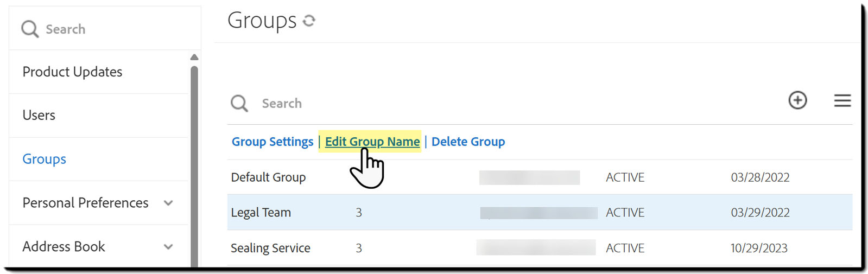This screenshot has width=868, height=274.
Task: Select the Default Group row
Action: click(268, 177)
